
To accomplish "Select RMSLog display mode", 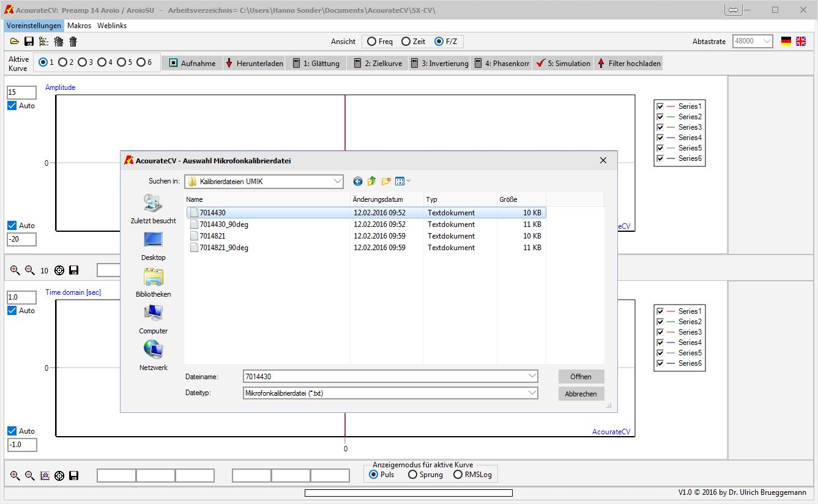I will point(458,475).
